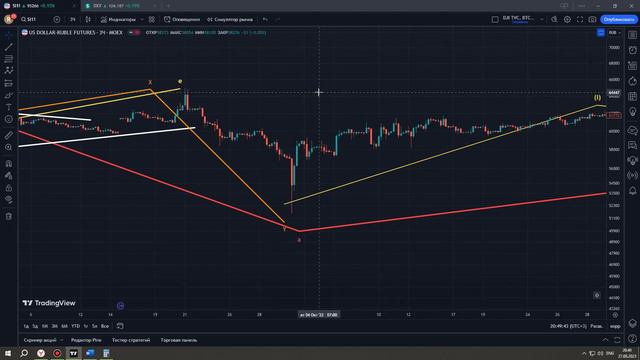Screen dimensions: 640x360
Task: Open the 1H interval selector
Action: pyautogui.click(x=73, y=19)
